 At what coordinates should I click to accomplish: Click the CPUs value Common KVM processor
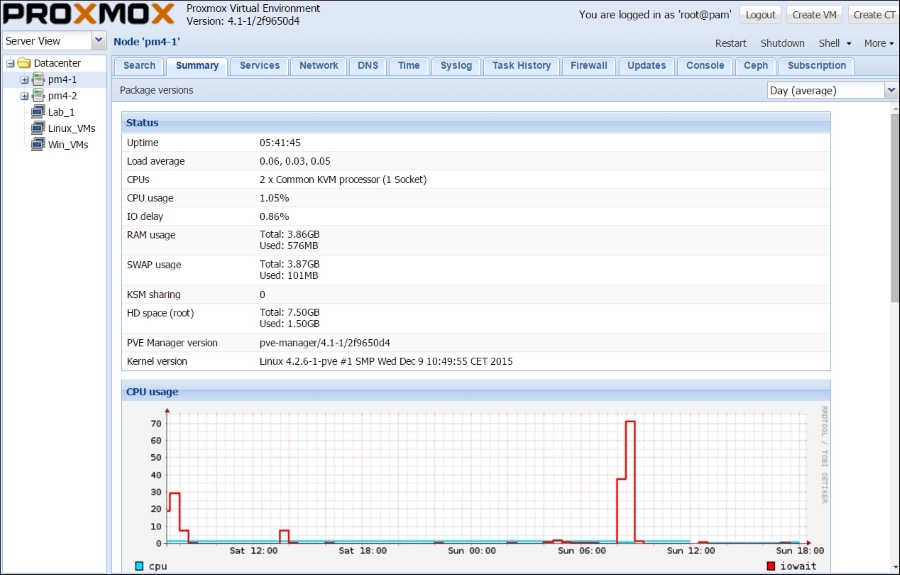(343, 180)
